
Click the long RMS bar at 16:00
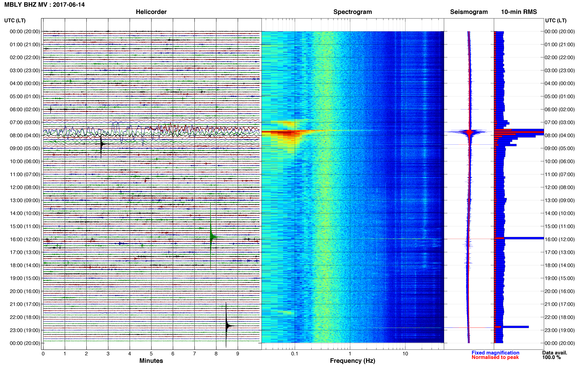[x=519, y=238]
